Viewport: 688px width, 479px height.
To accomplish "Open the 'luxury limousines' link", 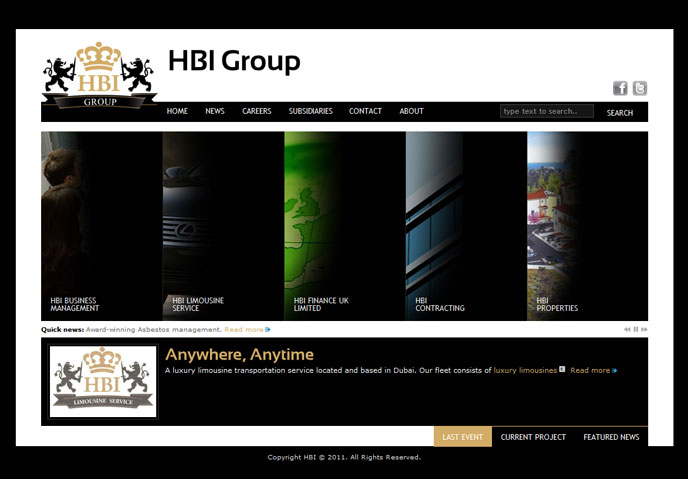I will click(525, 370).
